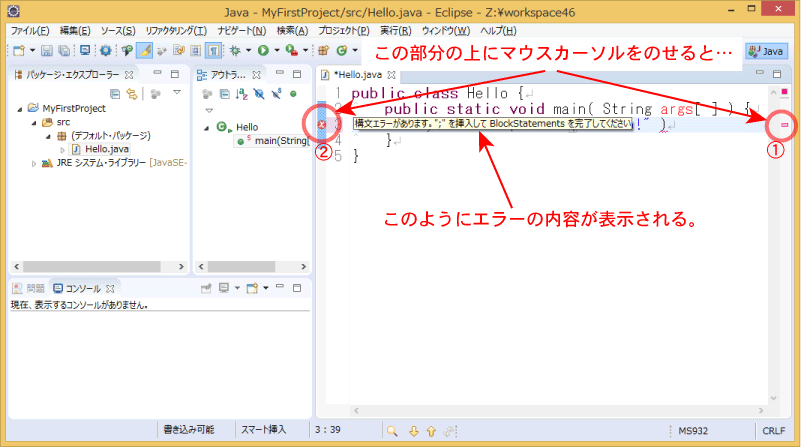Close the アウトラ... outline view tab

(256, 75)
